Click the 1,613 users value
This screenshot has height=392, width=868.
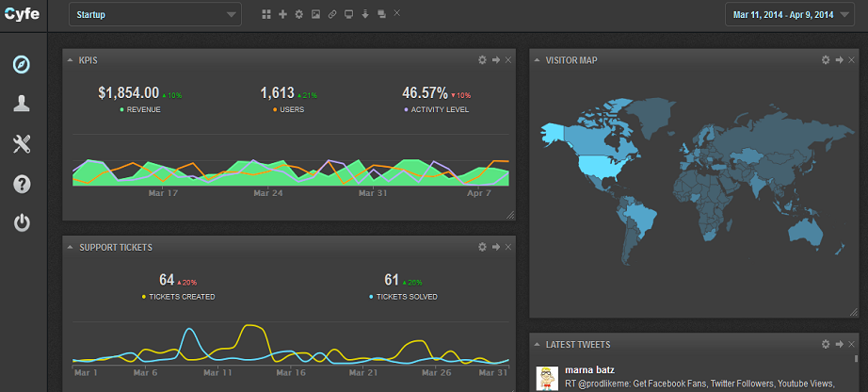[278, 92]
